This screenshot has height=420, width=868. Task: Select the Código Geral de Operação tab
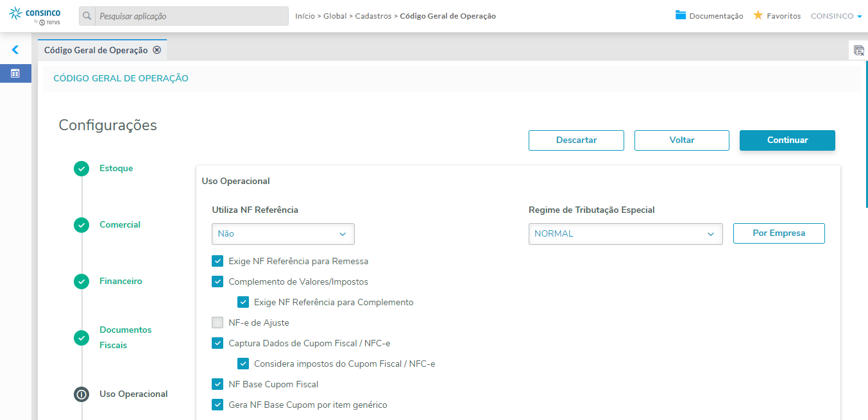click(96, 50)
